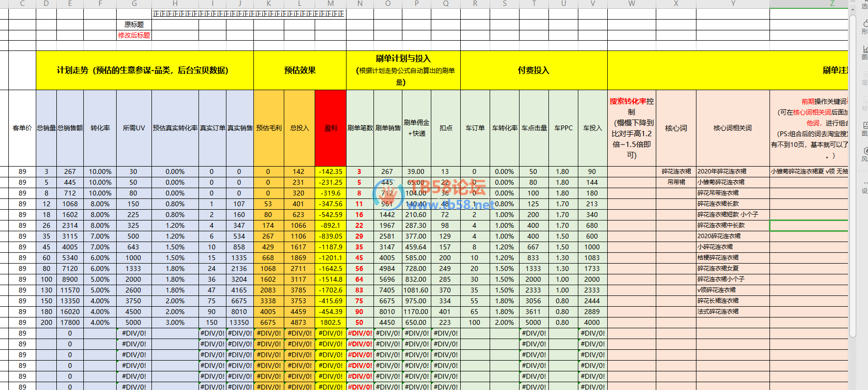Screen dimensions: 868x390
Task: Open the chart icon in right side panel
Action: (865, 53)
